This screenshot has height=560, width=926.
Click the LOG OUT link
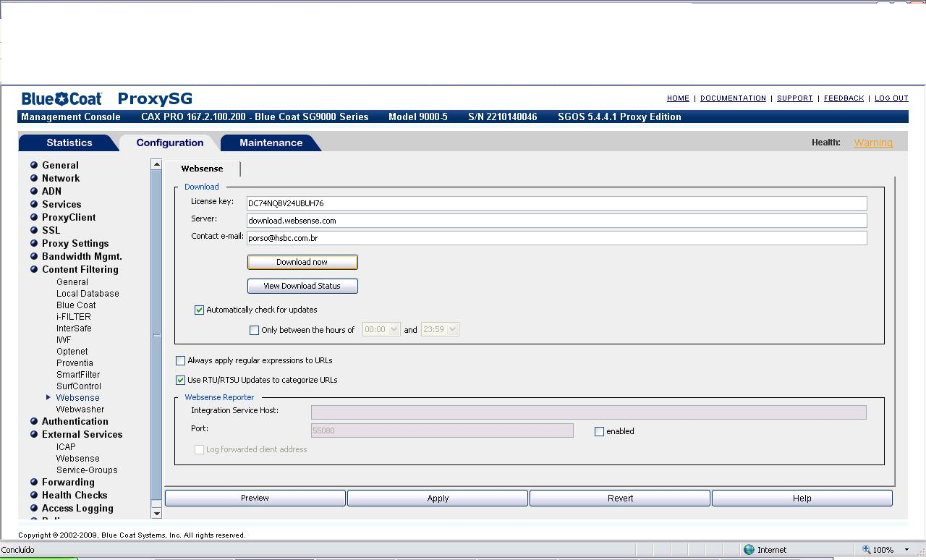pyautogui.click(x=891, y=98)
